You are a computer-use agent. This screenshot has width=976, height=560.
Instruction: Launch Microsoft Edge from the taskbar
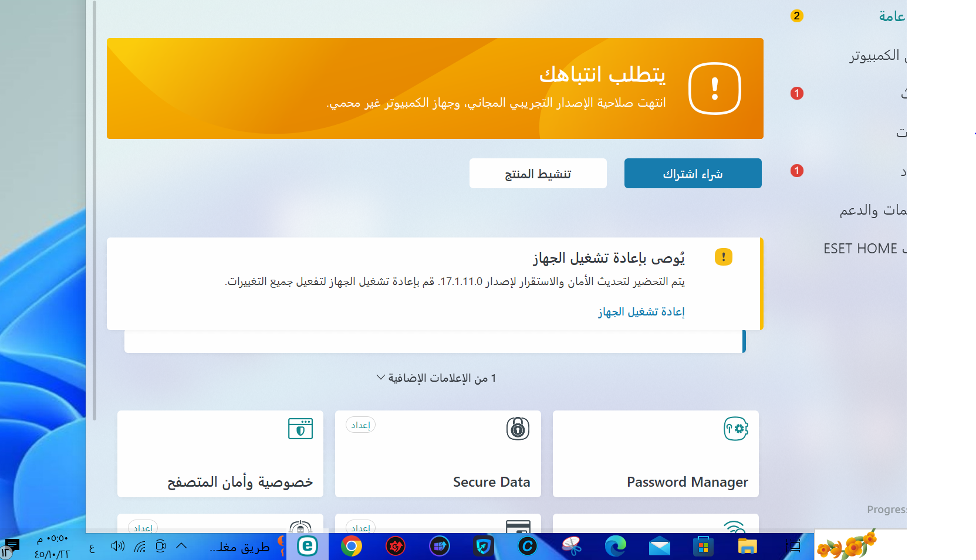[616, 547]
